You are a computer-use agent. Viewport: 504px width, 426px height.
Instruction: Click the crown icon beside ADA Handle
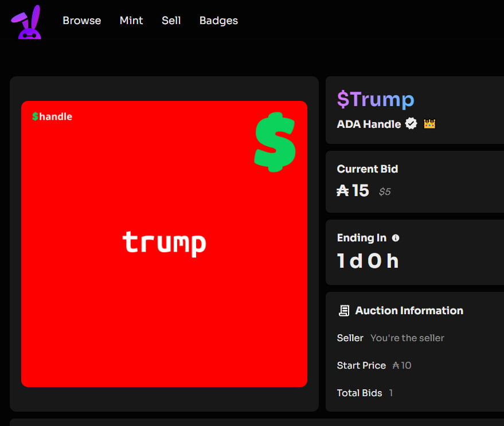coord(429,124)
